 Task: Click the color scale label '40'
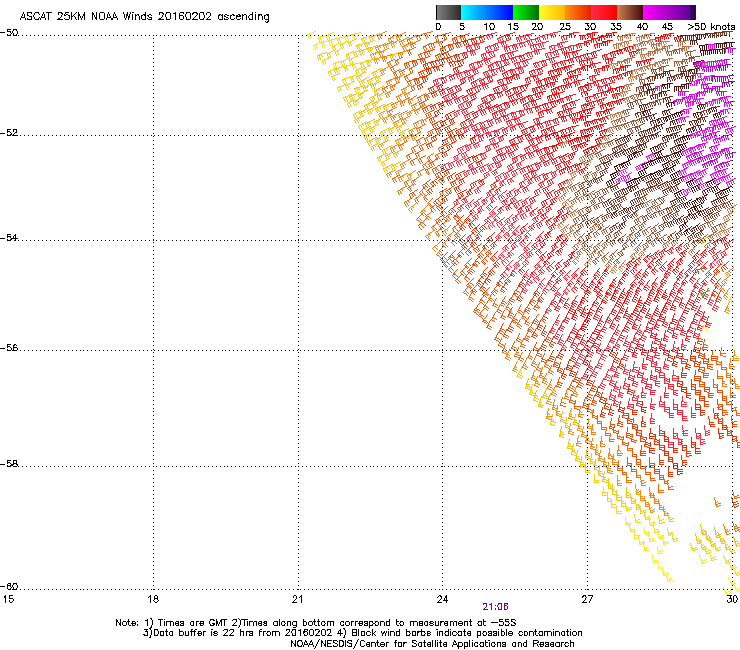click(642, 26)
